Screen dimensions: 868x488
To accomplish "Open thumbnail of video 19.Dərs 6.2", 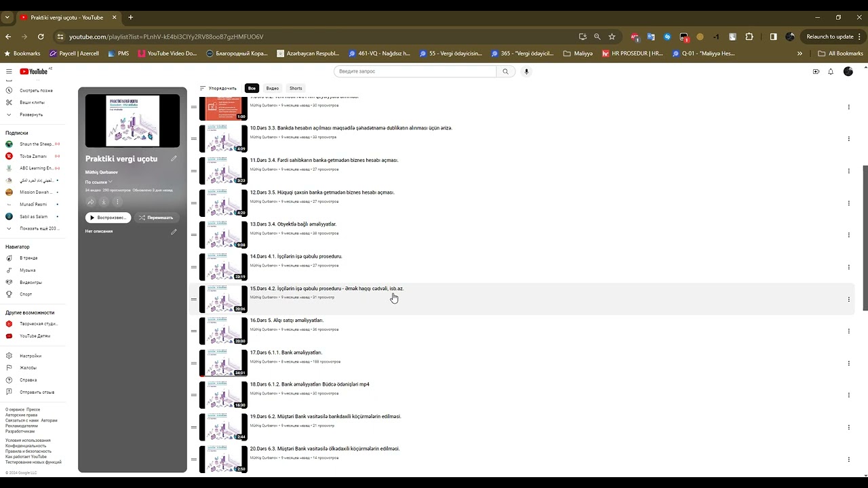I will click(223, 427).
